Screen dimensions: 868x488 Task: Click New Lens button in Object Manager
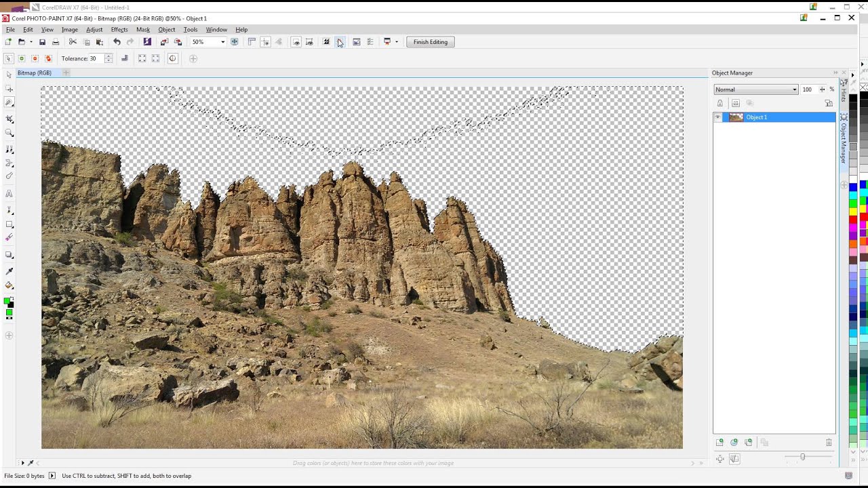click(734, 443)
